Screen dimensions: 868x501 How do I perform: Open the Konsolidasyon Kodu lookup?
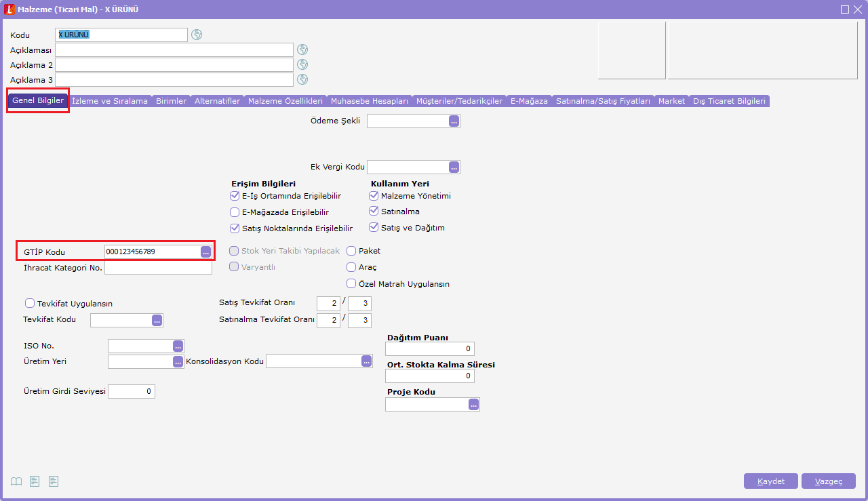(366, 361)
